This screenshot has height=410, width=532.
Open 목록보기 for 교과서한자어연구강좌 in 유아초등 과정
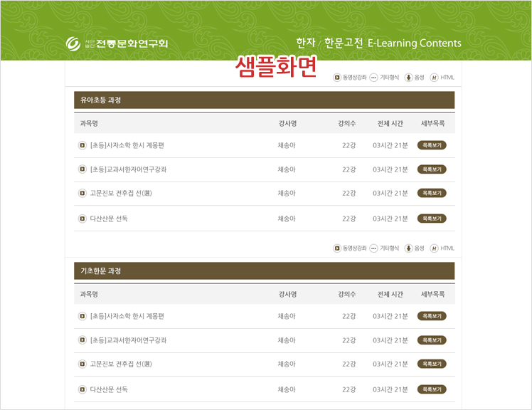pos(432,169)
